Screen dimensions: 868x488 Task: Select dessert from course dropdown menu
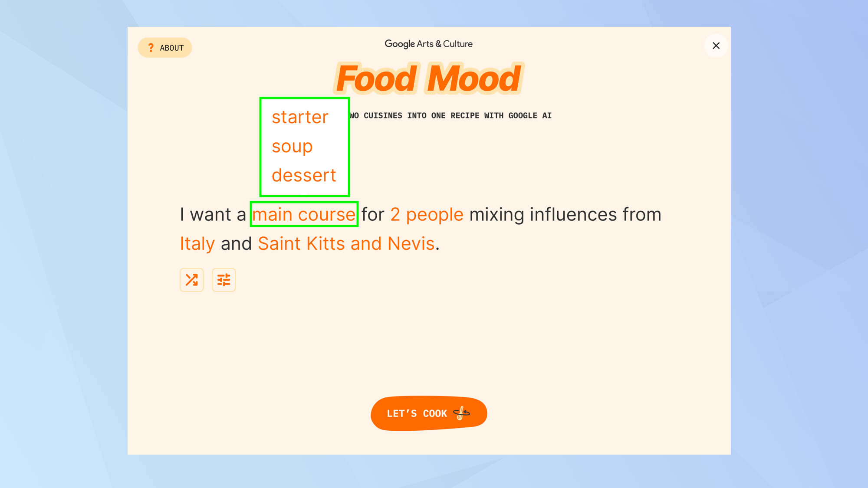click(303, 175)
